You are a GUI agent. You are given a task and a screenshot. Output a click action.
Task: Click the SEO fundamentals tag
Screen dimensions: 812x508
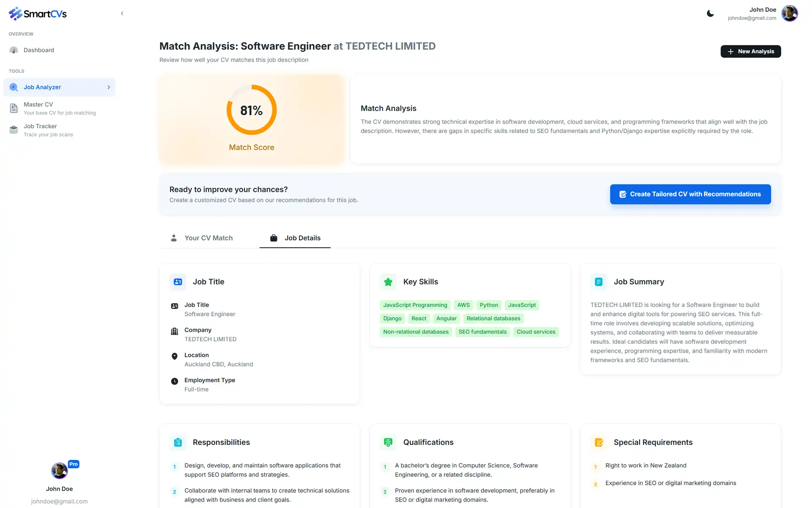pyautogui.click(x=483, y=332)
